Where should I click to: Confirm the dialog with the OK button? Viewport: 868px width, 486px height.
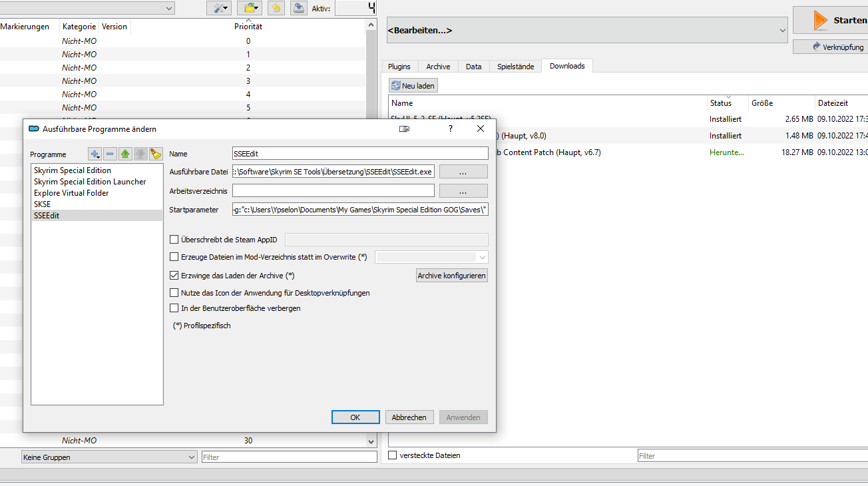coord(355,417)
